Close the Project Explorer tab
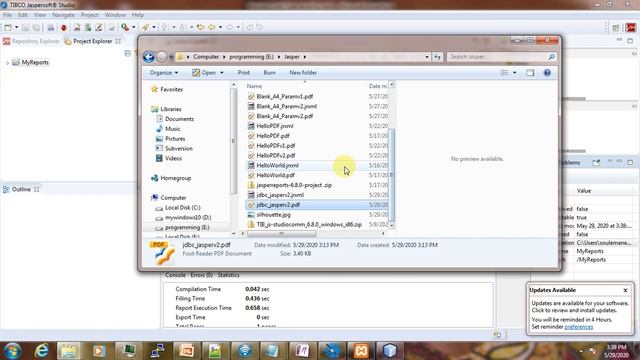This screenshot has height=360, width=640. 118,41
